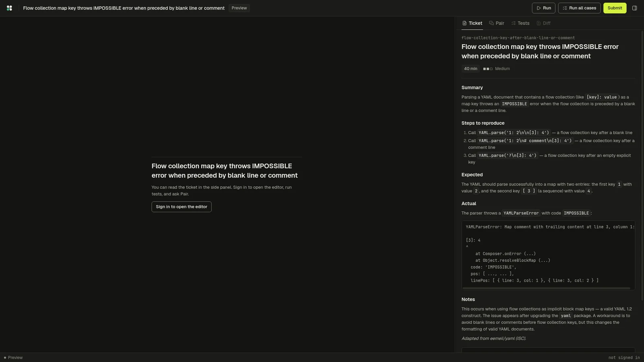644x362 pixels.
Task: Toggle the side panel layout icon
Action: pos(634,8)
